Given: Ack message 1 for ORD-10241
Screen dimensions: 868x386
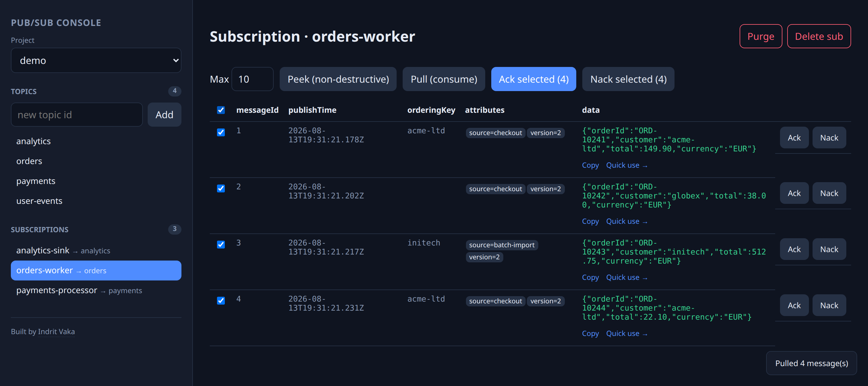Looking at the screenshot, I should click(794, 138).
